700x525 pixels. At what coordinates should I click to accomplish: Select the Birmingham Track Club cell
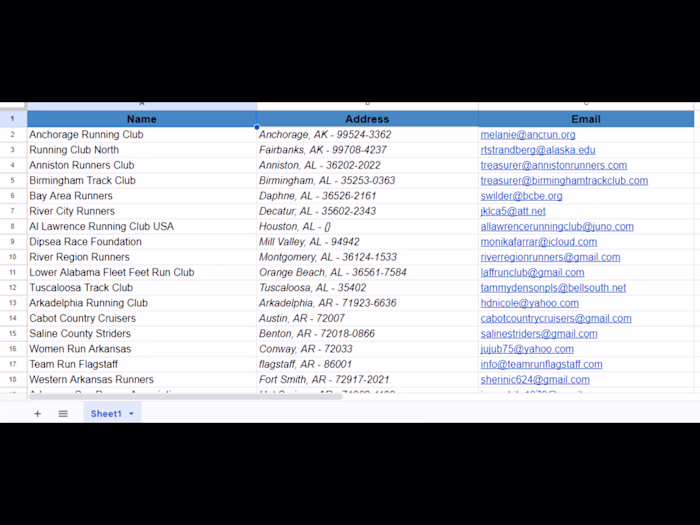(142, 180)
